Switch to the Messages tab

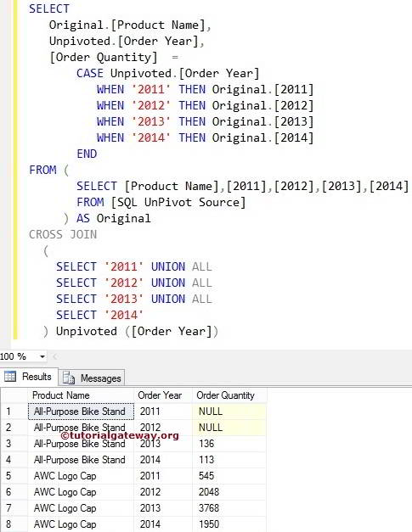click(x=92, y=378)
